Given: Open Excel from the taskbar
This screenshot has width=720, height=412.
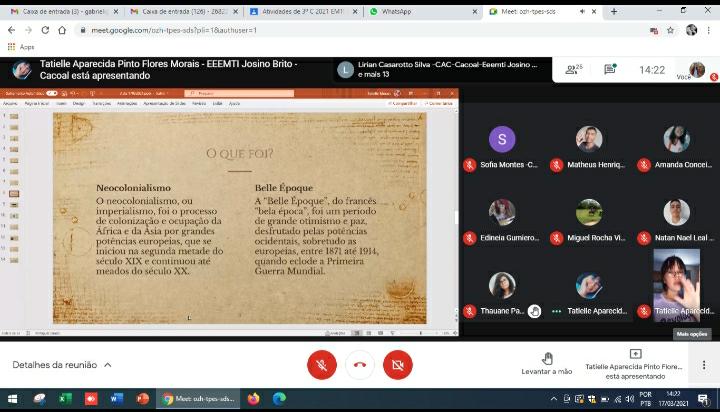Looking at the screenshot, I should coord(65,399).
